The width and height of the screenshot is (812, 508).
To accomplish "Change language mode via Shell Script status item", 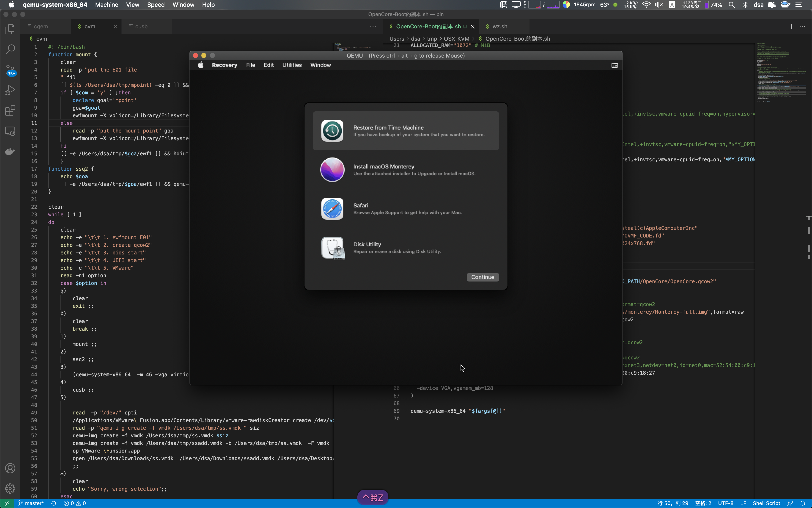I will point(766,503).
